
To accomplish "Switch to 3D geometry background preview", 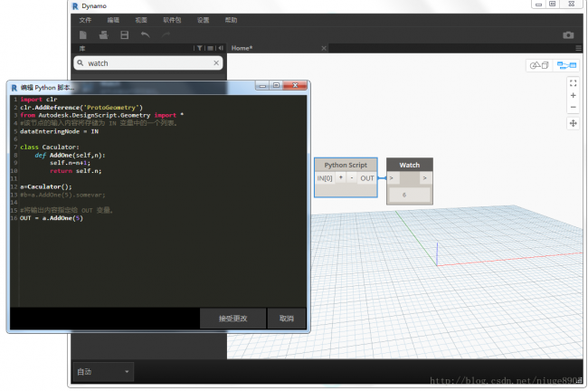I will click(538, 65).
